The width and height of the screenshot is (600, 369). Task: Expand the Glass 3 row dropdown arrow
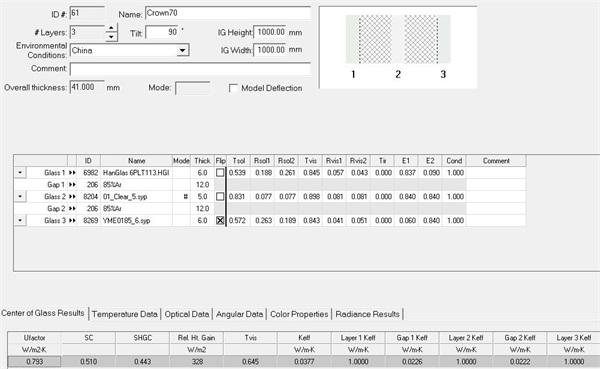tap(20, 220)
